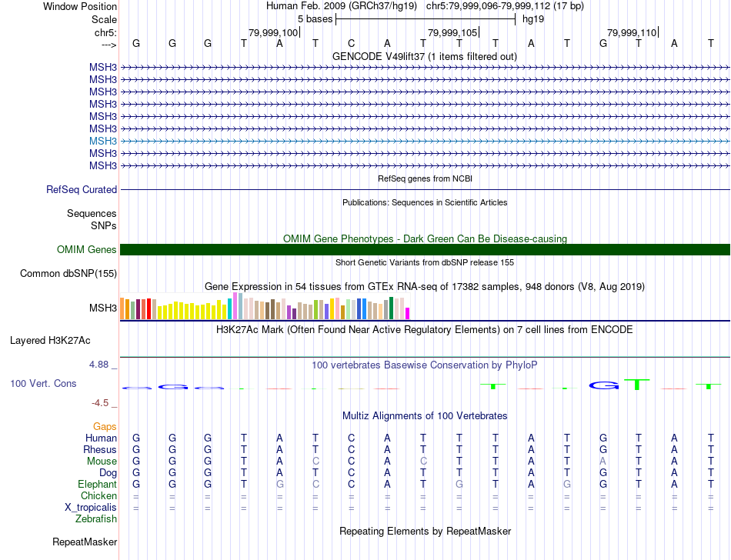Image resolution: width=731 pixels, height=560 pixels.
Task: Click the Multiz Alignments of 100 Vertebrates title
Action: point(424,415)
